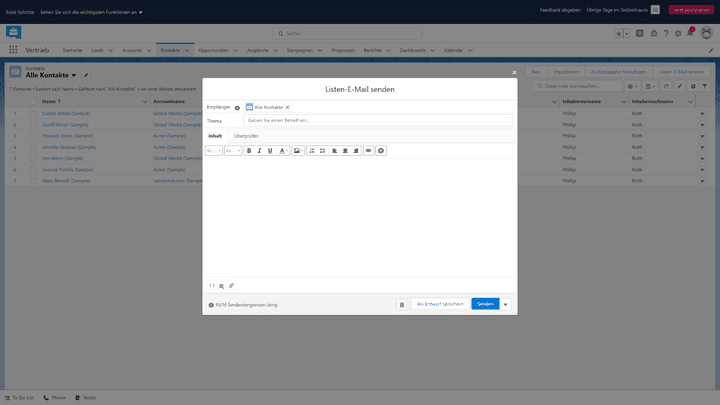Toggle underline formatting in the email editor
The image size is (720, 405).
[270, 151]
